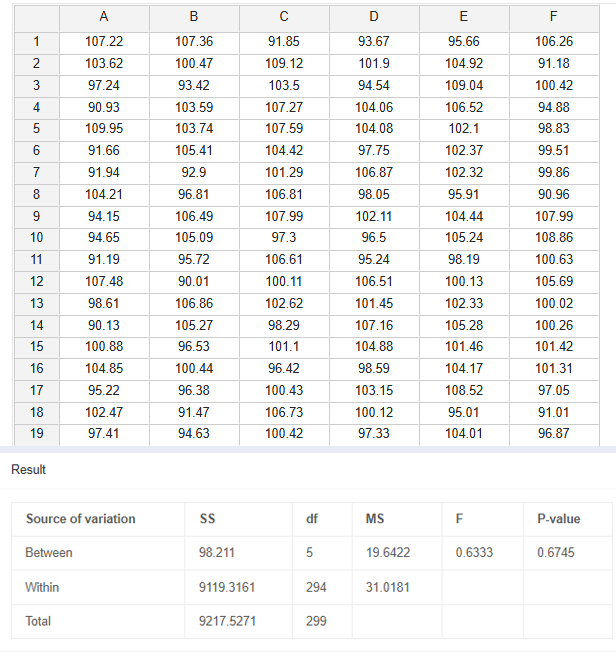The image size is (616, 652).
Task: Select column C header
Action: pyautogui.click(x=284, y=17)
